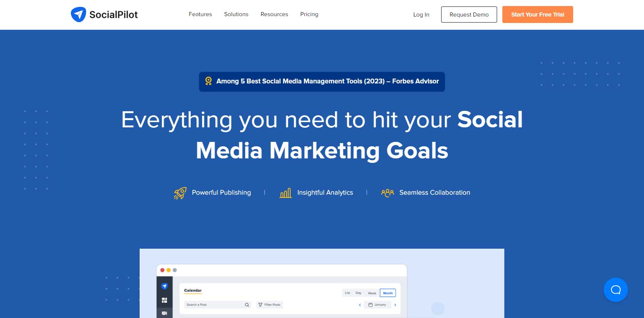Select Insightful Analytics text

(x=325, y=193)
